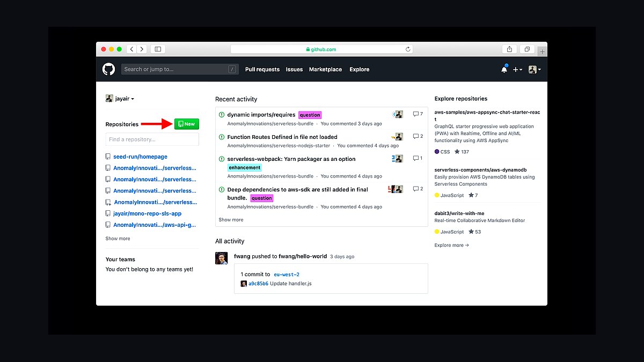Open comments icon for Deep dependencies issue
Image resolution: width=644 pixels, height=362 pixels.
click(x=418, y=189)
